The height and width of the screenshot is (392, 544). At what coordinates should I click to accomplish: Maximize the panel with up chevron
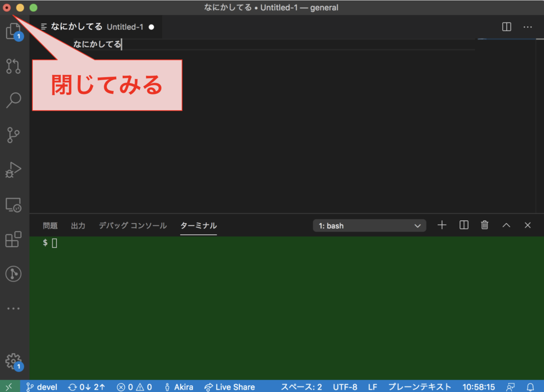[x=506, y=225]
